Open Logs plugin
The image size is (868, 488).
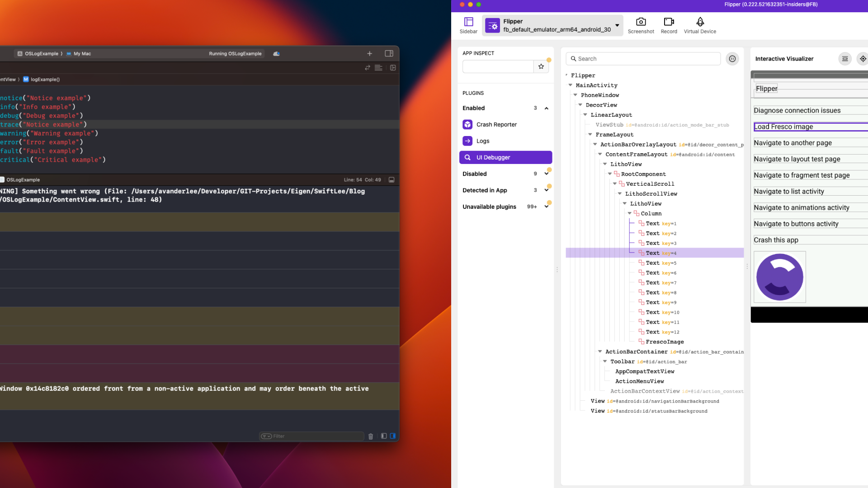[x=505, y=141]
